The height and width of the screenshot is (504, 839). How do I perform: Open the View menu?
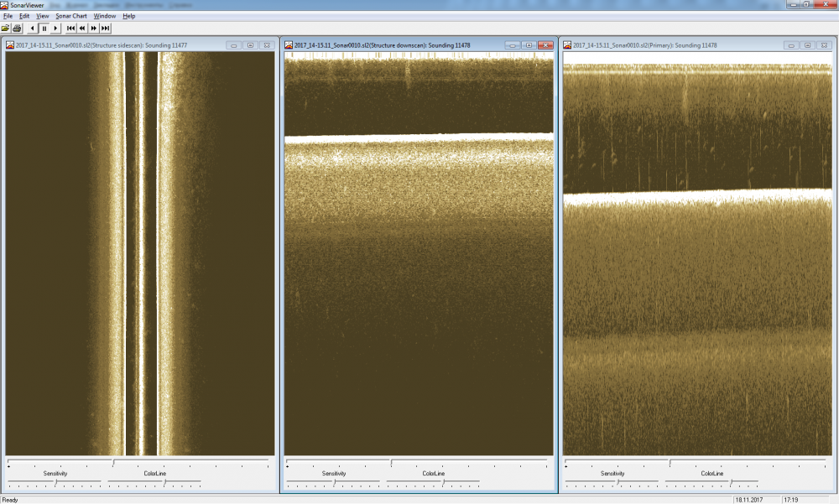tap(42, 16)
